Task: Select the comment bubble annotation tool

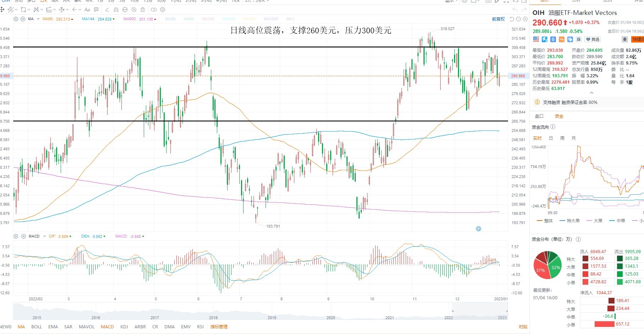Action: click(x=96, y=10)
